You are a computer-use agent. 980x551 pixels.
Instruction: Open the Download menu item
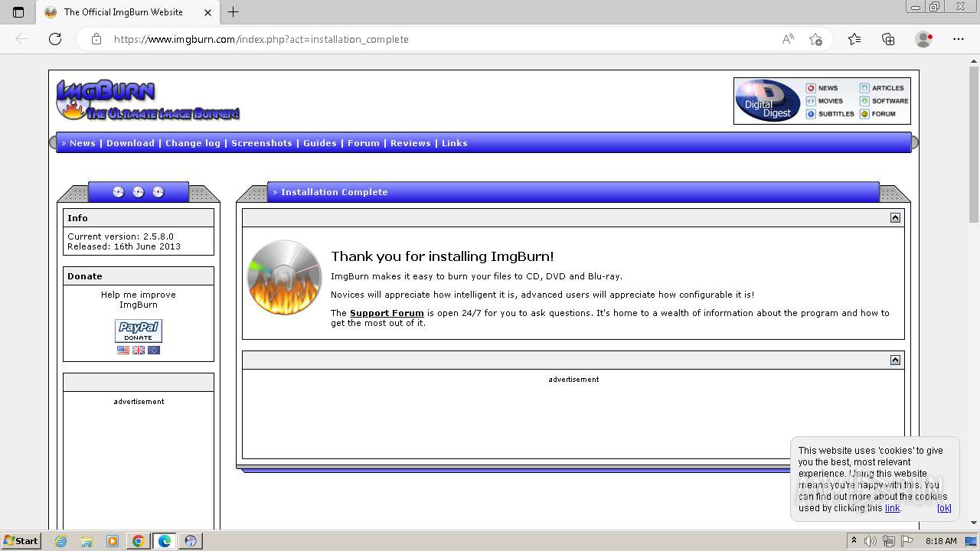click(x=130, y=143)
